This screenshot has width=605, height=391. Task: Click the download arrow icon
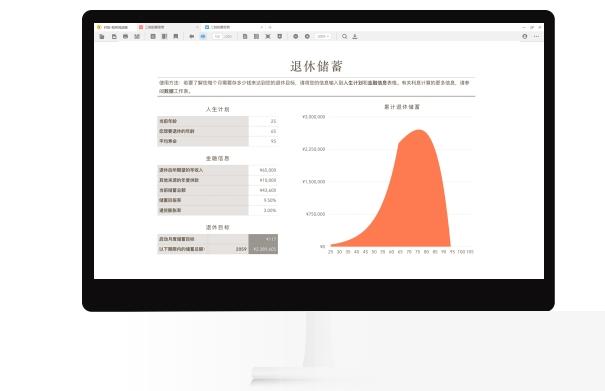click(355, 36)
